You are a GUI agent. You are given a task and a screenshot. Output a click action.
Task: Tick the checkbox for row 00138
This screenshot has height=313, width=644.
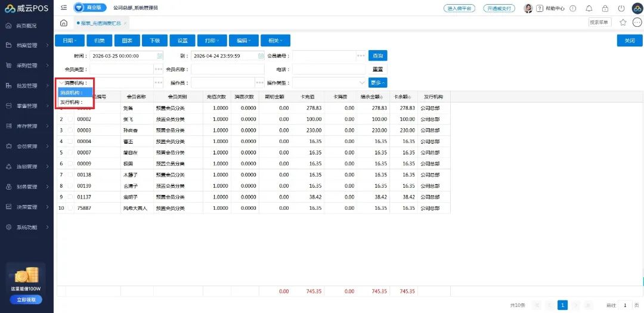point(70,175)
